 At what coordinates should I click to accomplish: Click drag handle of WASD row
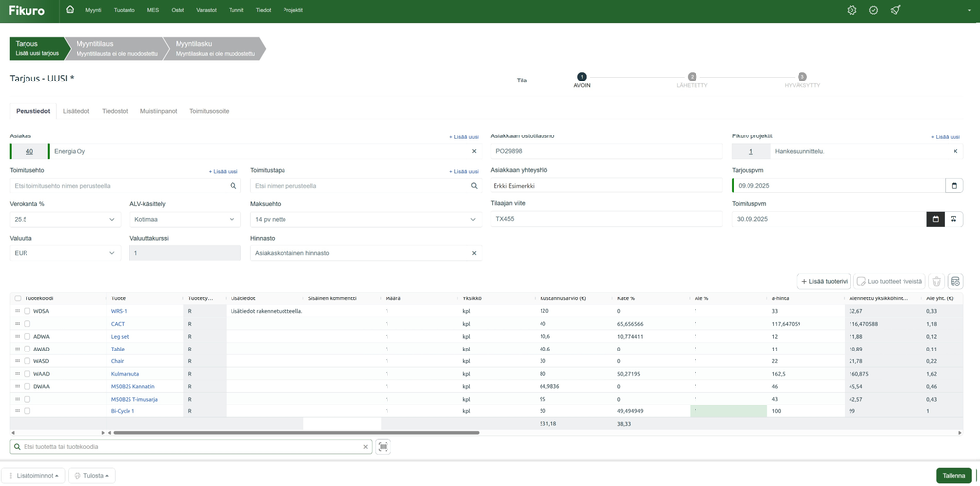click(x=18, y=361)
